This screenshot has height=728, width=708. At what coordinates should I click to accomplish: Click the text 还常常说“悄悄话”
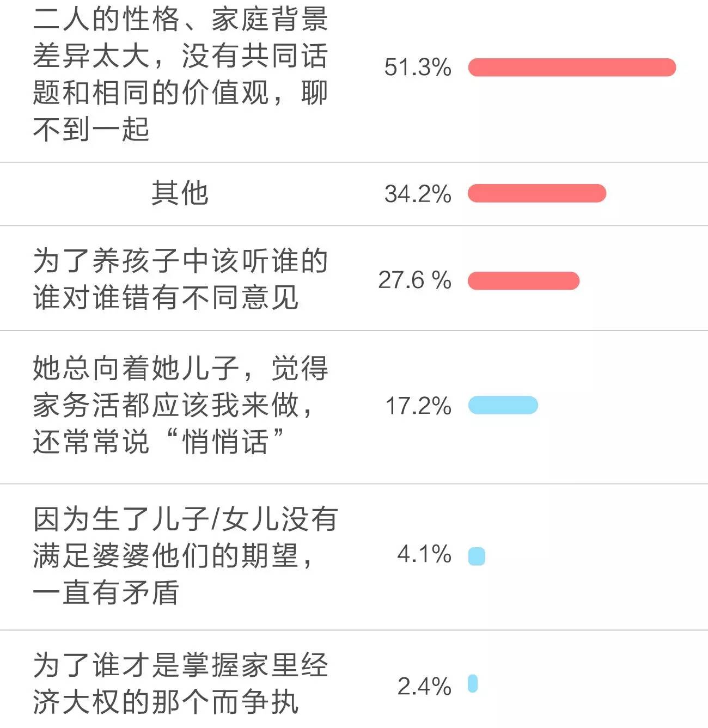pos(158,441)
